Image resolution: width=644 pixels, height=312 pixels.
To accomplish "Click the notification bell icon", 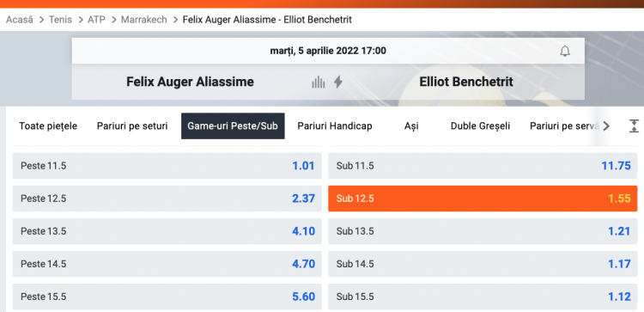I will coord(565,52).
